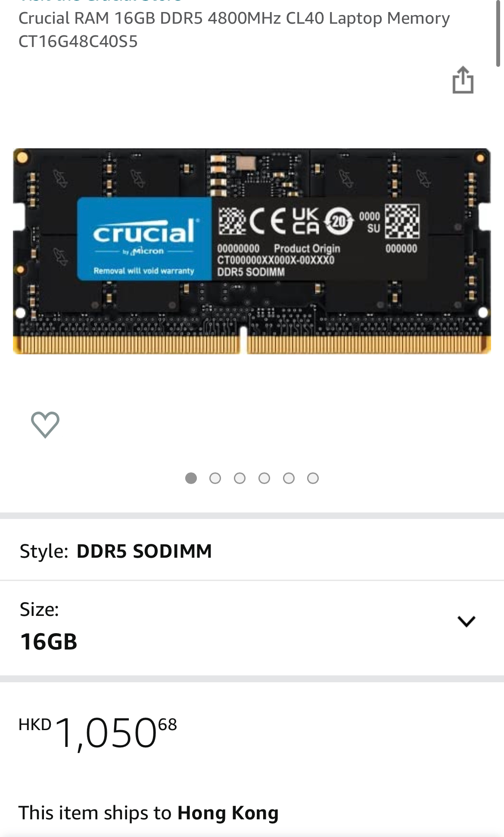Click the Crucial RAM product title
Screen dimensions: 504x837
pos(234,30)
